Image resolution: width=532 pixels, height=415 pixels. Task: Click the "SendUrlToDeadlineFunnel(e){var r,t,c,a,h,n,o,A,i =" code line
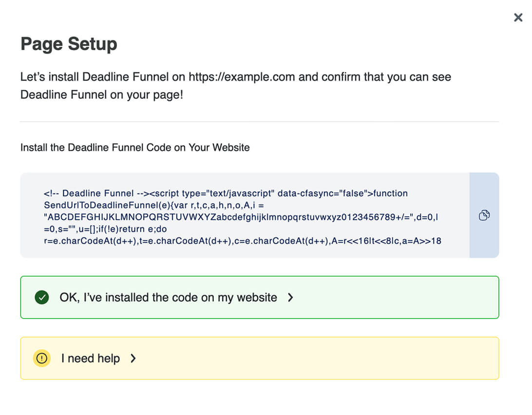tap(154, 205)
